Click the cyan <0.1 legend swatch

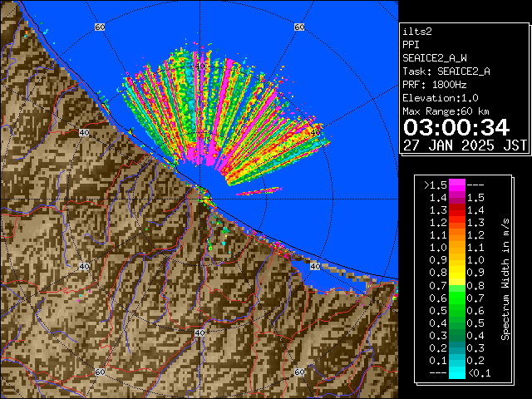coord(457,372)
